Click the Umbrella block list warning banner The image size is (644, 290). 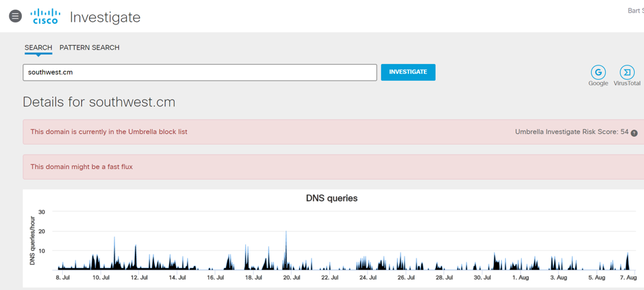pyautogui.click(x=333, y=132)
